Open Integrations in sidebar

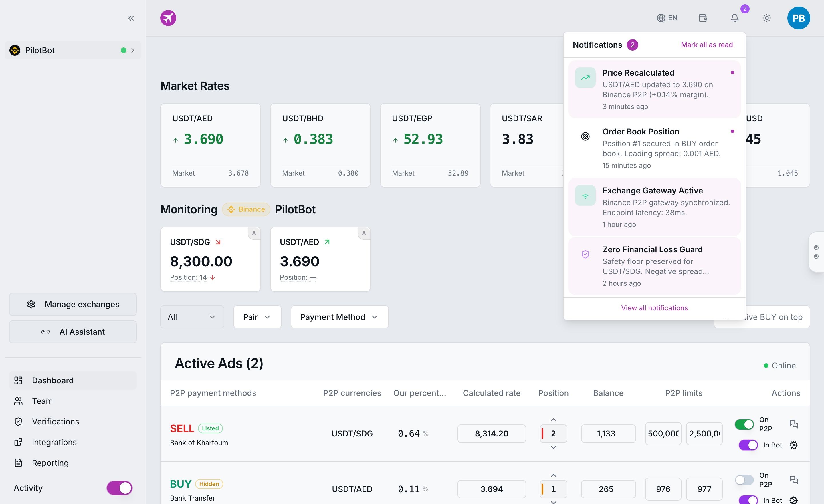coord(73,442)
